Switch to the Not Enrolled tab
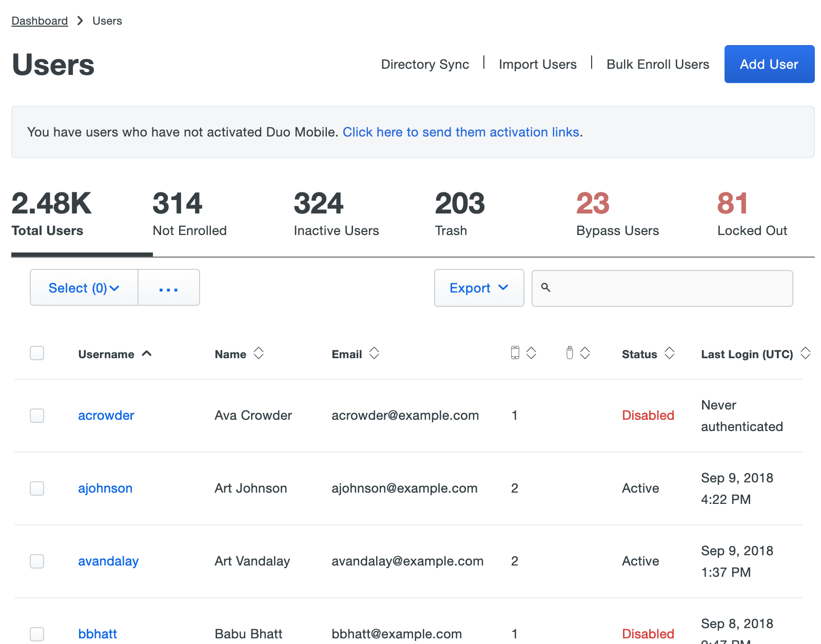The height and width of the screenshot is (644, 821). (x=189, y=214)
